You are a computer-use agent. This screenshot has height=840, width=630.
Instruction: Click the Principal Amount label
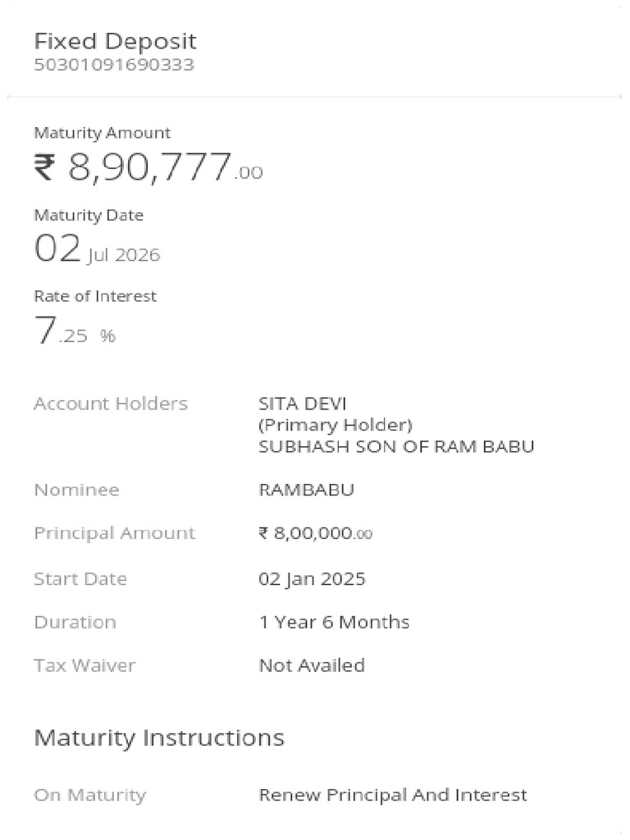click(115, 533)
